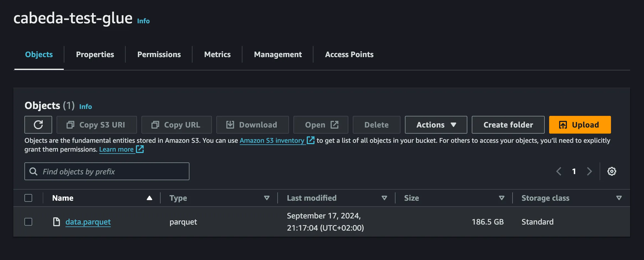
Task: Focus the Find objects by prefix field
Action: point(111,171)
